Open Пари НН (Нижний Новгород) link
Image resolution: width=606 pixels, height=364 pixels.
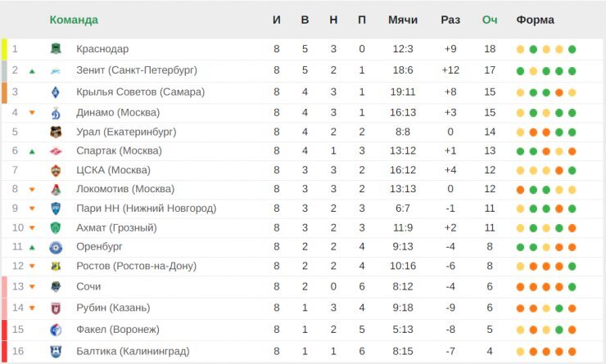point(146,209)
